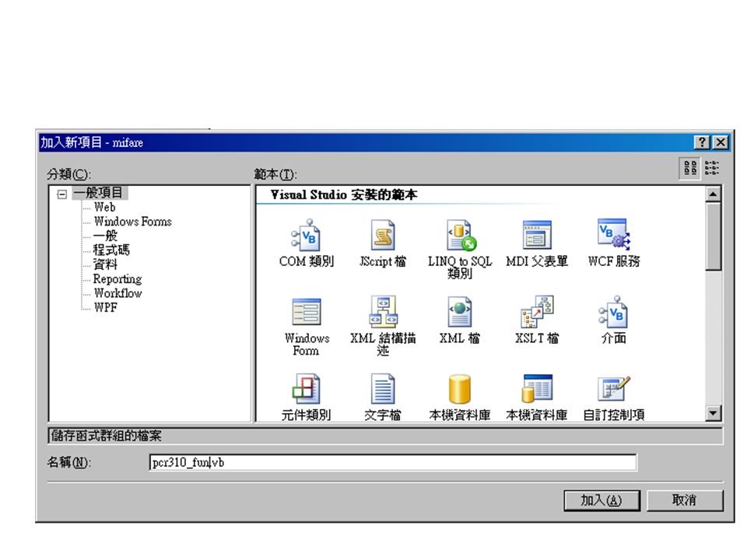Select the COM 類別 template icon
Screen dimensions: 747x560
coord(307,235)
